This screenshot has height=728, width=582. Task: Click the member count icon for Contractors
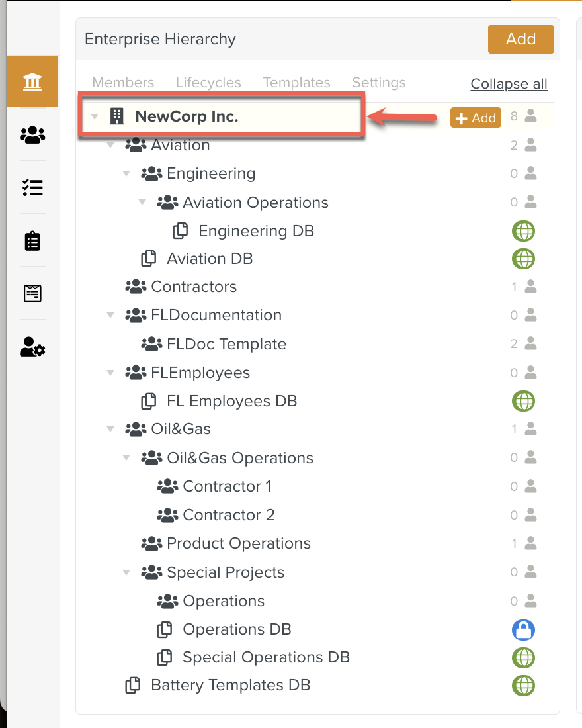(x=530, y=287)
